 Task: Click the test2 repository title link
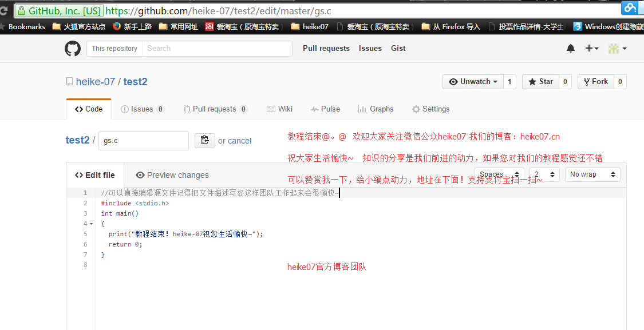coord(135,82)
